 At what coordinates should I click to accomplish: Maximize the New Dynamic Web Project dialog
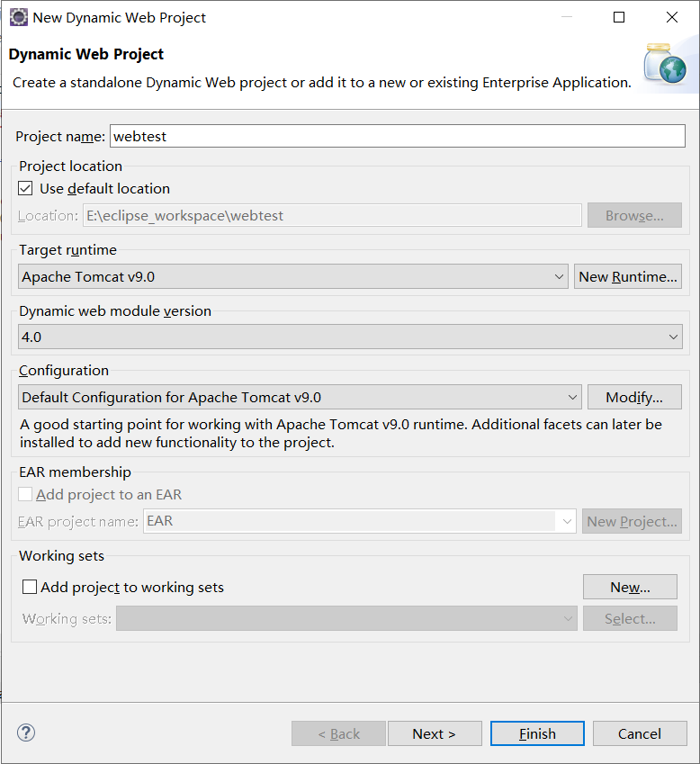tap(619, 17)
